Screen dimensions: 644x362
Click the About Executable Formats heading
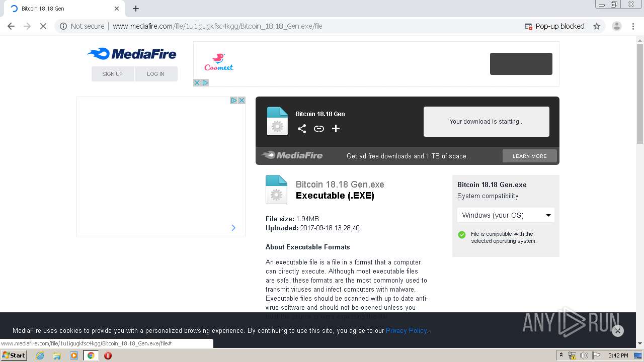point(308,247)
